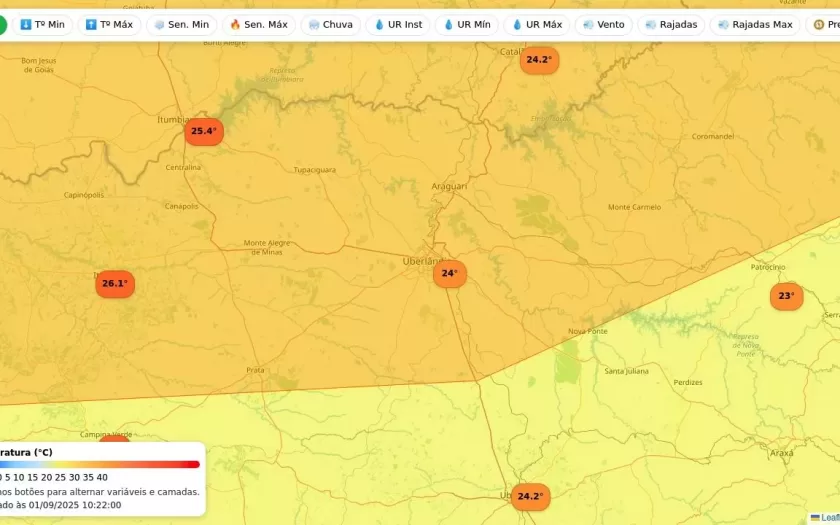Show Sen. Máx thermal sensation layer
The height and width of the screenshot is (525, 840).
258,25
